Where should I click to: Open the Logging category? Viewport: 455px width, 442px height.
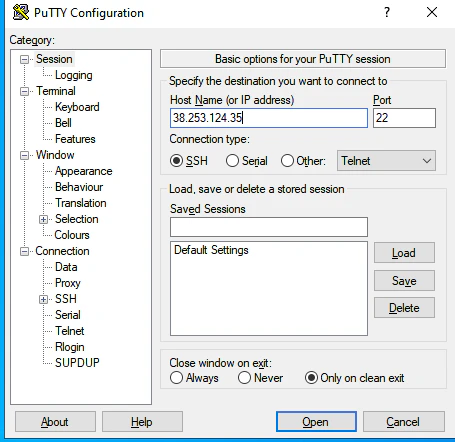(x=74, y=75)
